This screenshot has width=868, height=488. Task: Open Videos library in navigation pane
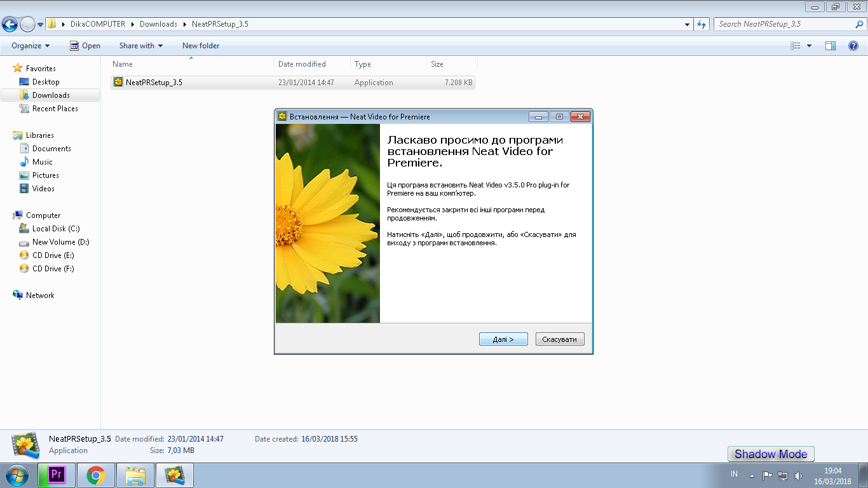pyautogui.click(x=43, y=188)
